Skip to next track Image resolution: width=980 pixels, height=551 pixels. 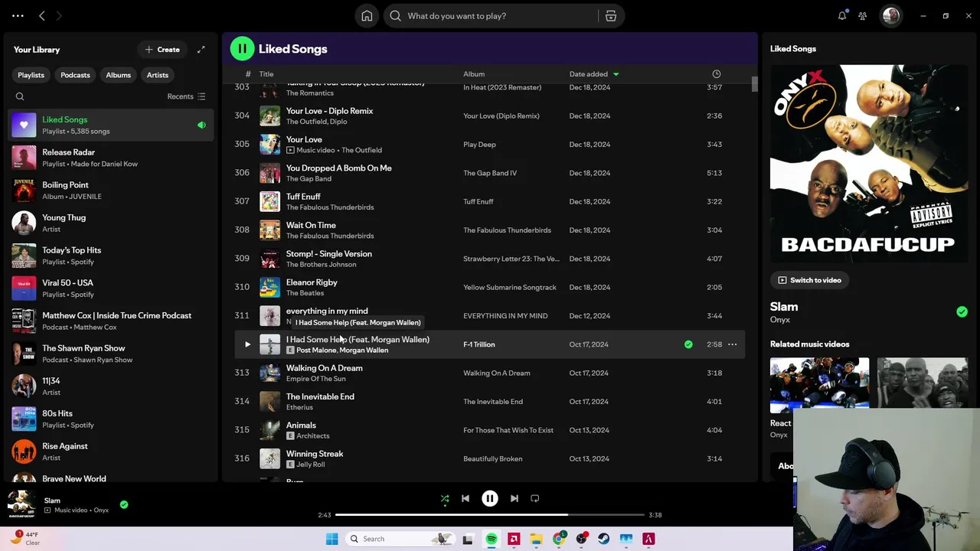point(514,499)
